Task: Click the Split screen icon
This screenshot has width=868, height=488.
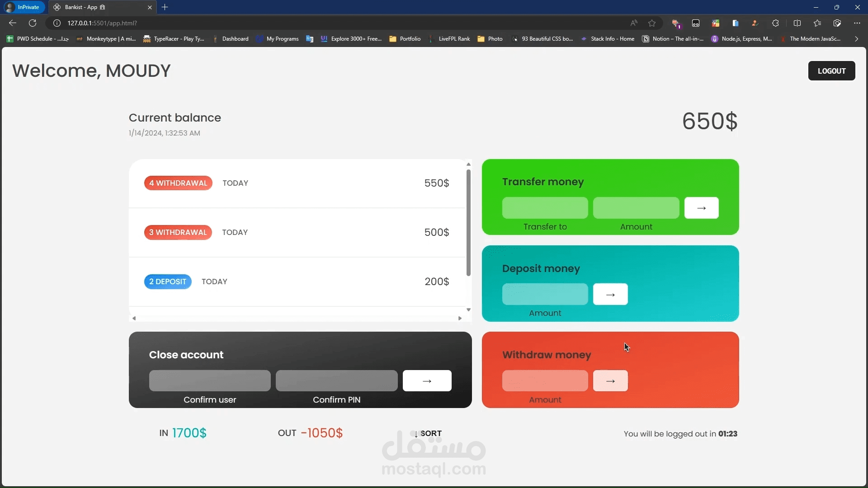Action: click(798, 23)
